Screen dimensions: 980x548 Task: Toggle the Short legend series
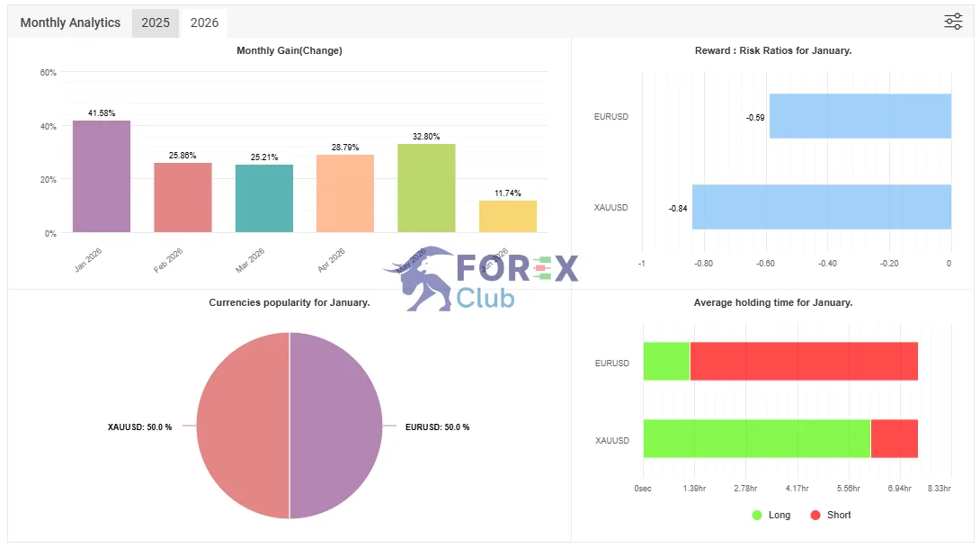(831, 515)
